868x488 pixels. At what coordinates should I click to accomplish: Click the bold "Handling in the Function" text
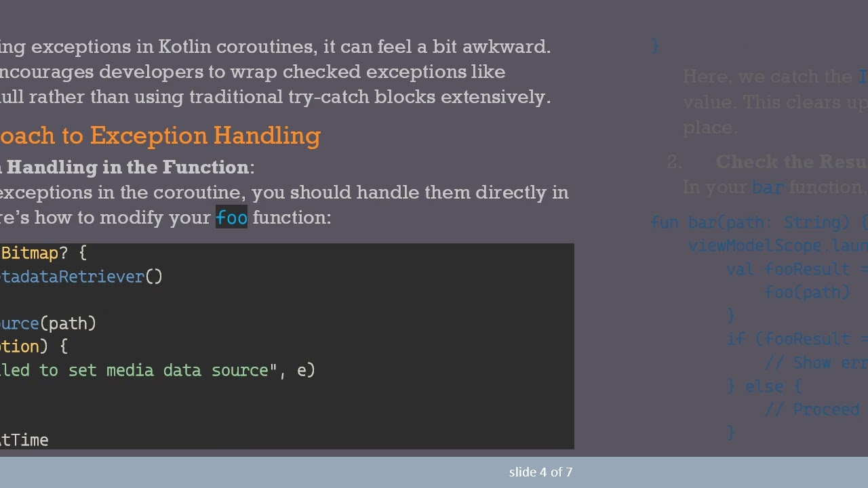[127, 167]
